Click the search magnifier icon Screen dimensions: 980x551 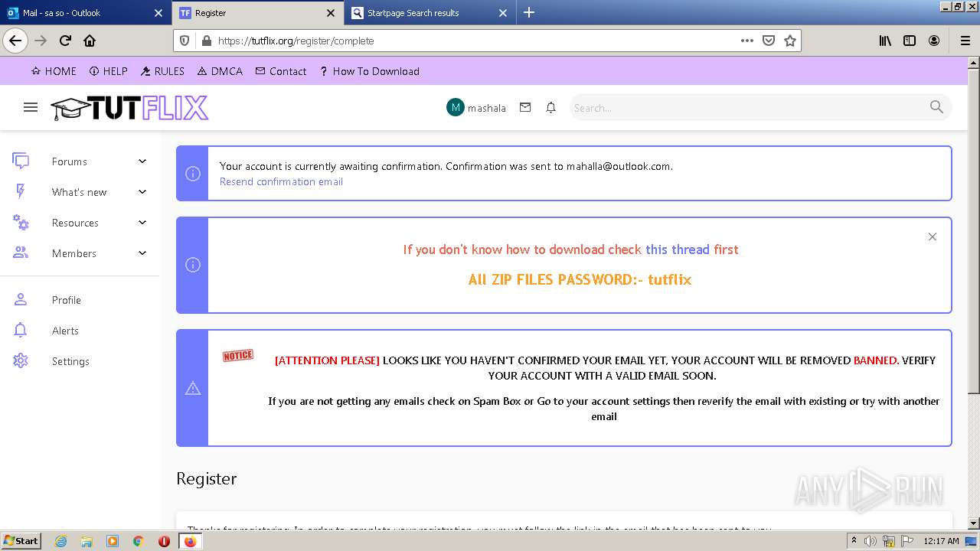click(936, 107)
